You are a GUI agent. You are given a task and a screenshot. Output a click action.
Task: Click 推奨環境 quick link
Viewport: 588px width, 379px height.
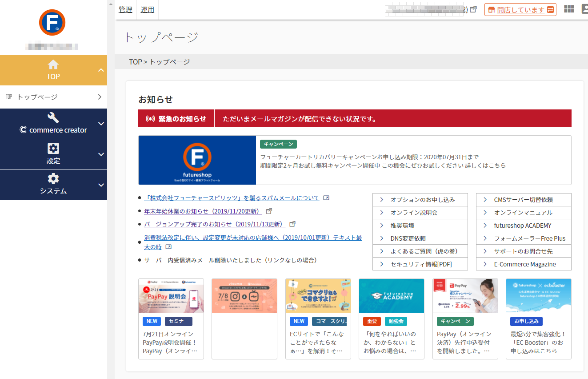tap(420, 226)
